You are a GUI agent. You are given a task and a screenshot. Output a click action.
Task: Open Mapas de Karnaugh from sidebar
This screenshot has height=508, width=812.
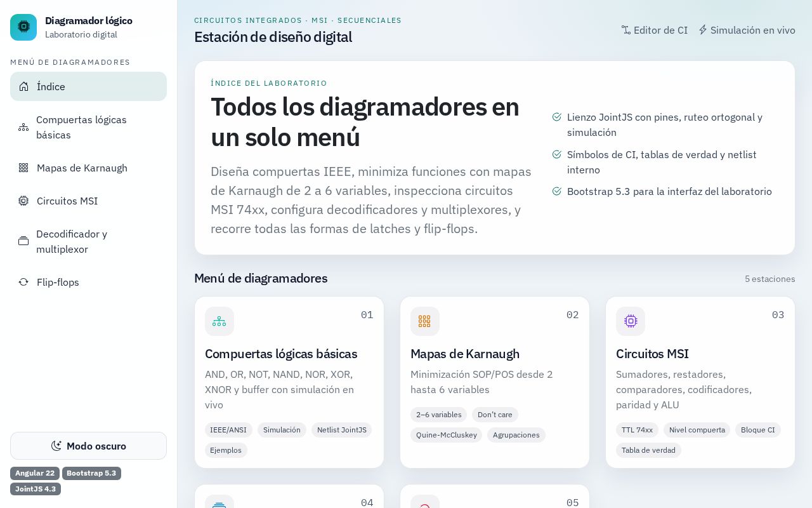coord(88,168)
